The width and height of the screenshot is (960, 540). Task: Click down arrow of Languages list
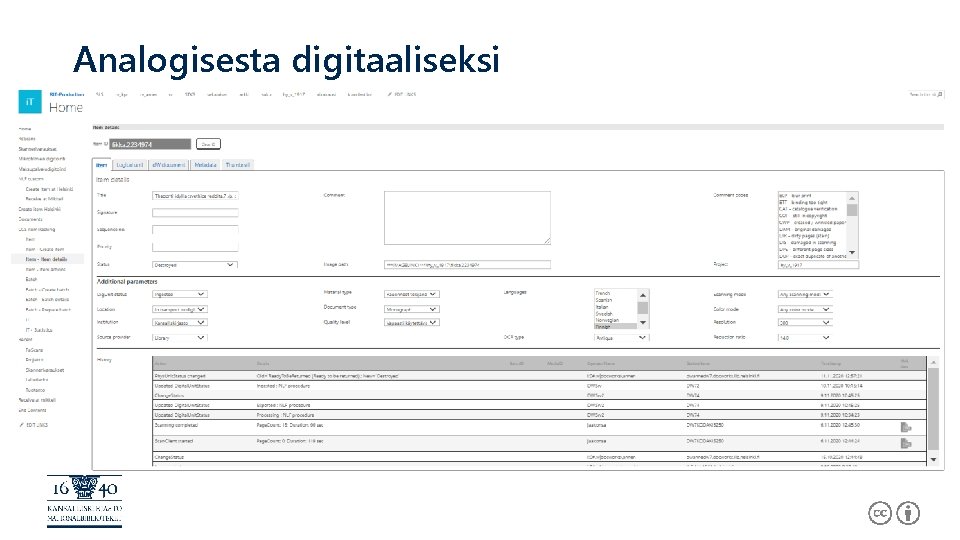(x=642, y=322)
